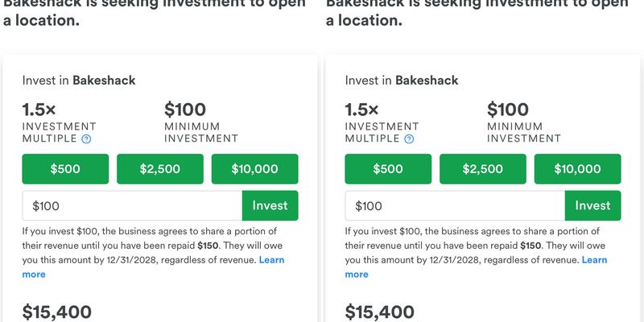This screenshot has width=644, height=322.
Task: Choose the $500 amount in the right card
Action: 389,169
